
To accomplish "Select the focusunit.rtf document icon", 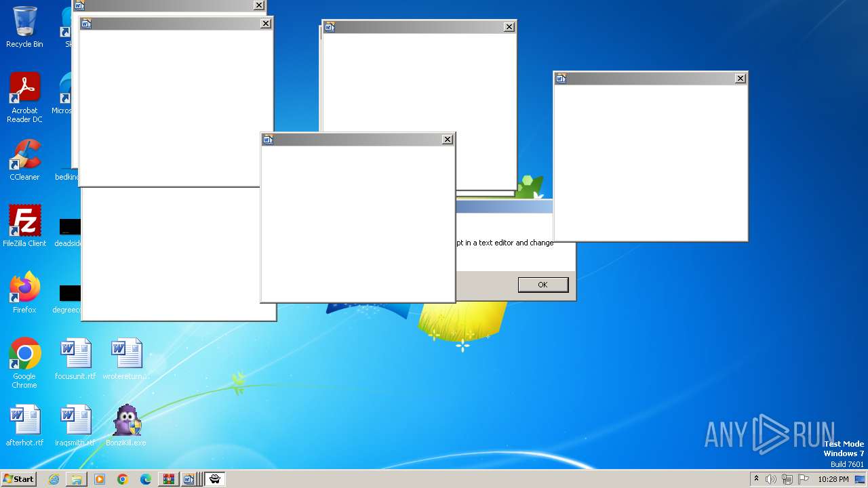I will (x=75, y=359).
